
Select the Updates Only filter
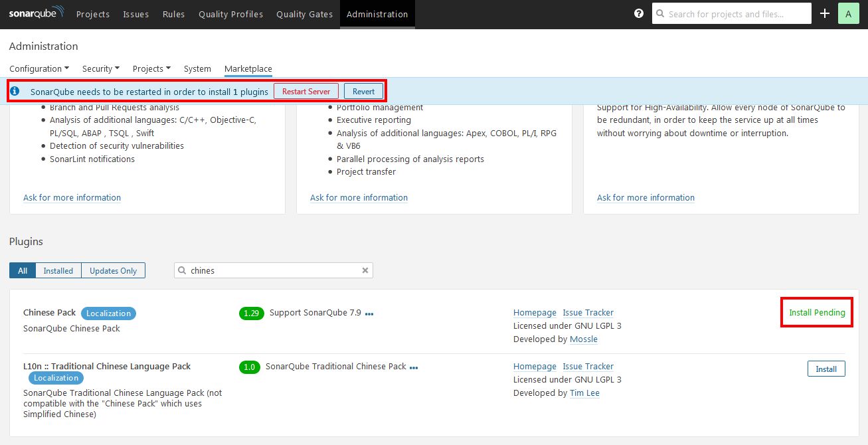(114, 270)
